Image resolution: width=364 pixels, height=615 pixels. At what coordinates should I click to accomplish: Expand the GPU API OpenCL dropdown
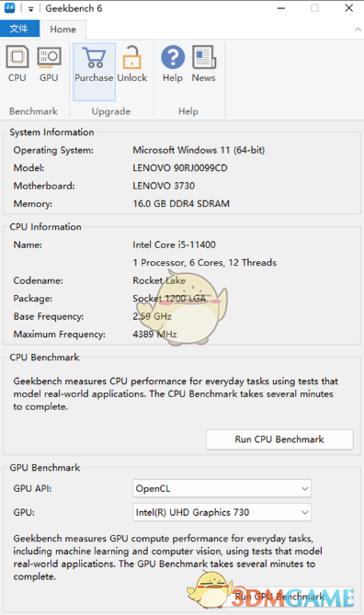(x=222, y=489)
